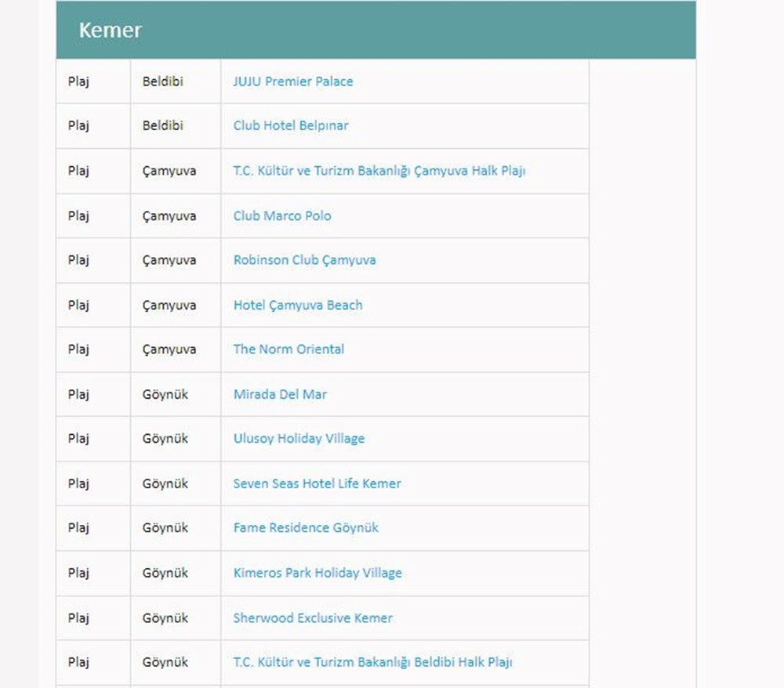The image size is (784, 688).
Task: Click Plaj cell in Sherwood Exclusive Kemer row
Action: 78,618
